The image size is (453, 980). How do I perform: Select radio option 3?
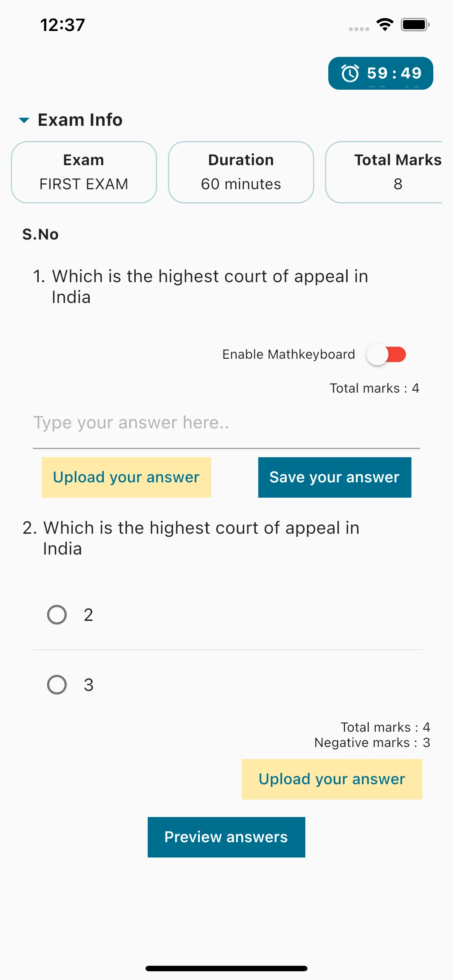tap(57, 684)
